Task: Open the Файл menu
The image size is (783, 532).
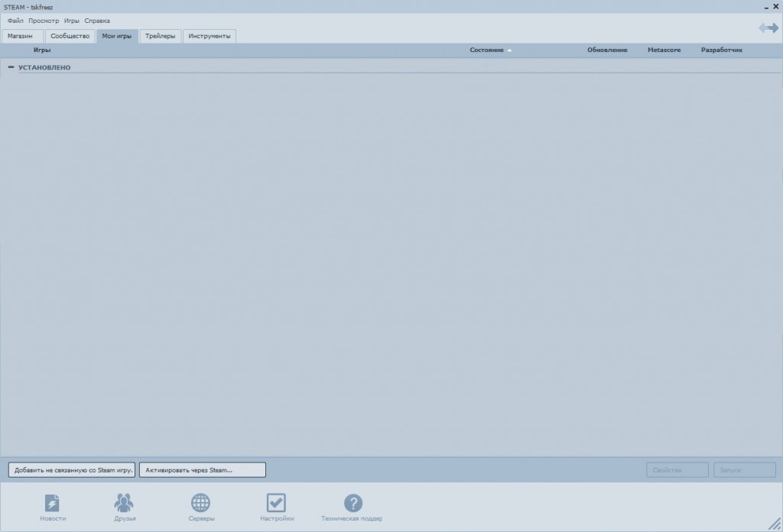Action: 15,21
